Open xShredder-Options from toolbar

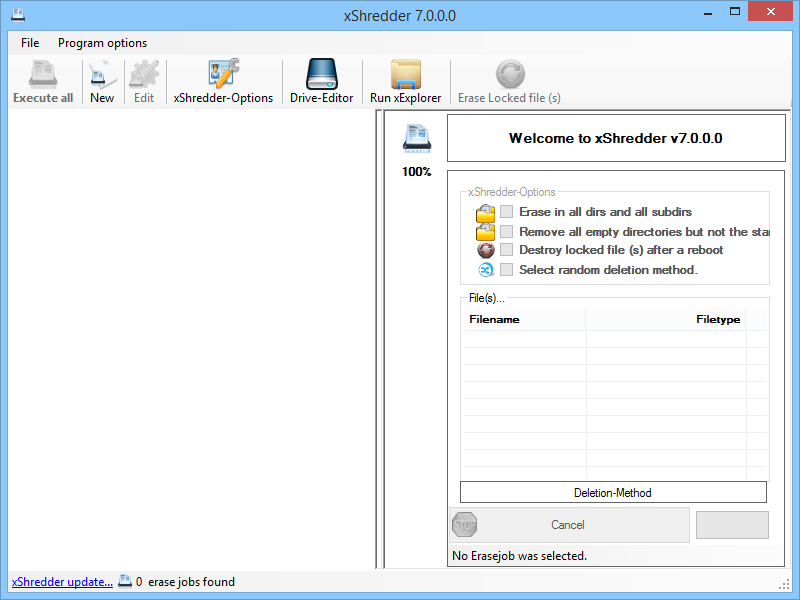point(223,82)
